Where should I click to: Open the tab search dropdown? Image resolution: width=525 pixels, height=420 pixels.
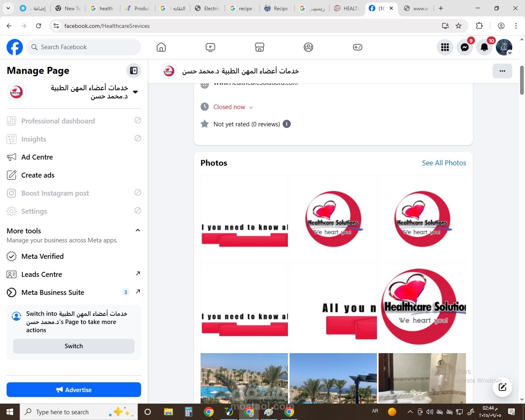(8, 8)
